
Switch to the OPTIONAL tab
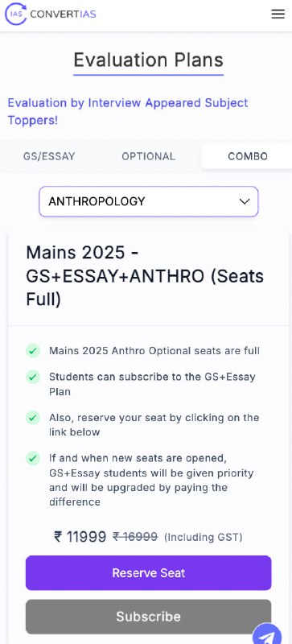click(148, 156)
